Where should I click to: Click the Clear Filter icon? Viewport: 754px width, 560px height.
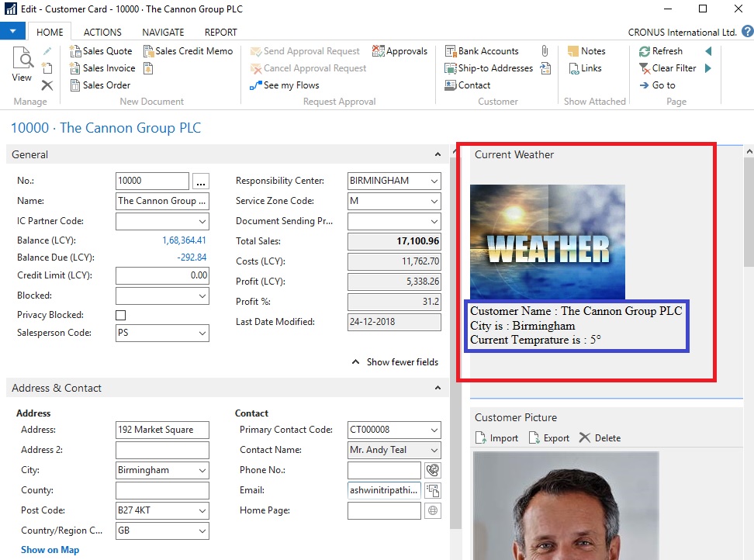tap(645, 68)
